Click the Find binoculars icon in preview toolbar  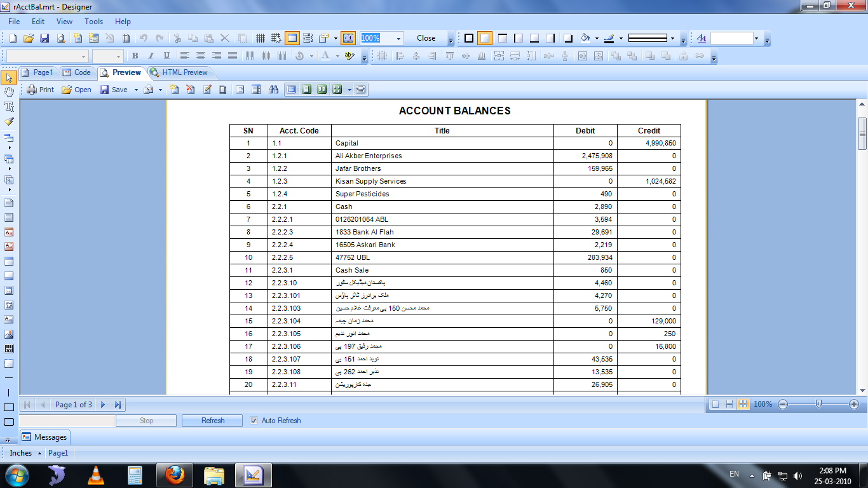click(274, 90)
